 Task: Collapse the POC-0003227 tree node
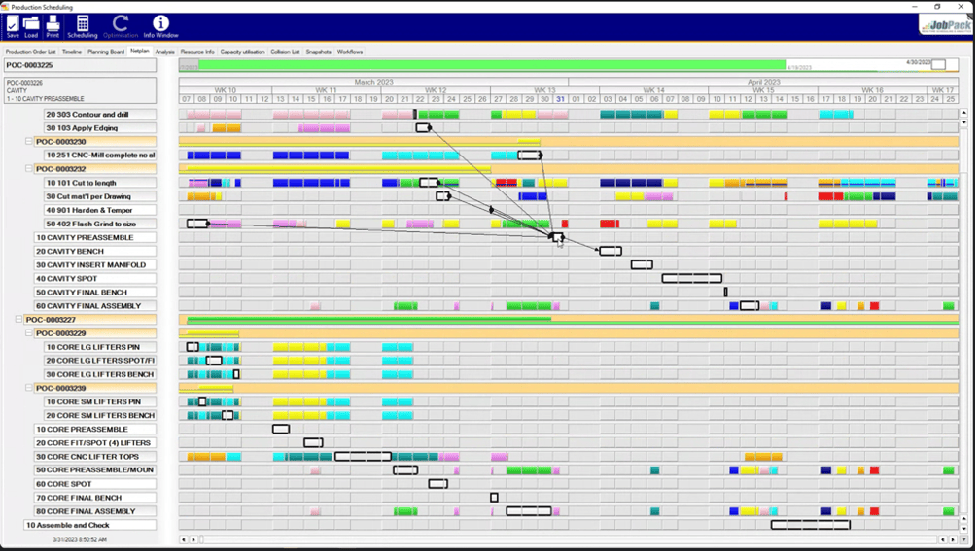(18, 320)
